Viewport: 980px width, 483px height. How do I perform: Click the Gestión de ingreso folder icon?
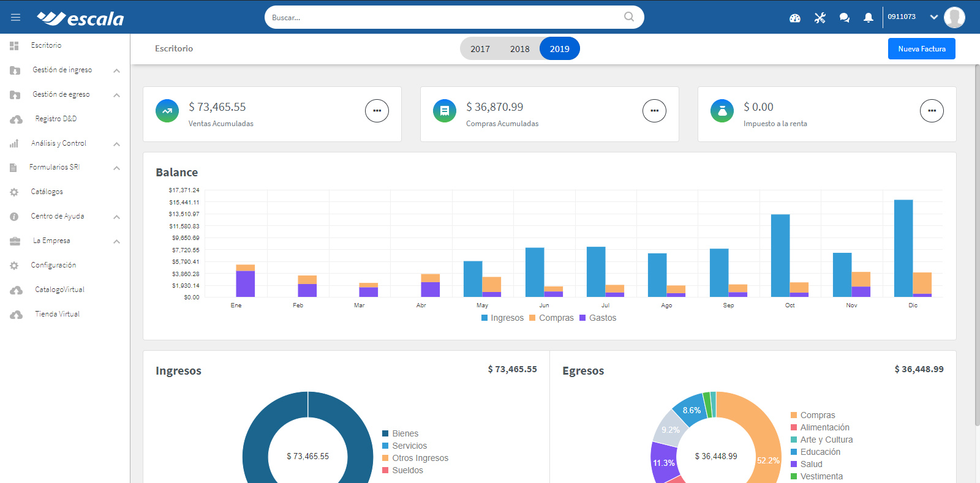pyautogui.click(x=15, y=70)
